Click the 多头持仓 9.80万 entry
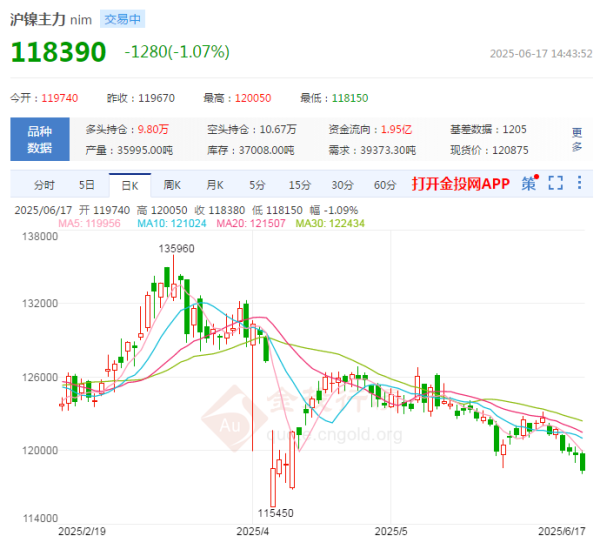The height and width of the screenshot is (536, 600). [x=127, y=129]
